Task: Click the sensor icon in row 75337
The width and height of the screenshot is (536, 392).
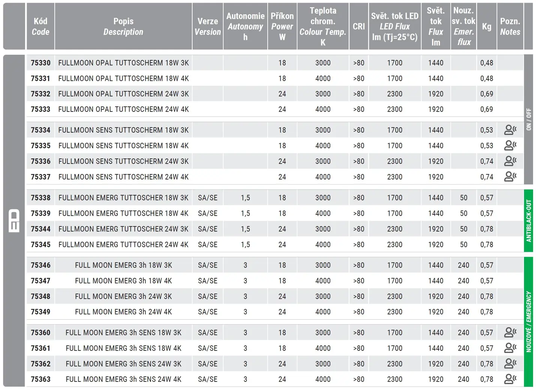Action: pyautogui.click(x=510, y=177)
